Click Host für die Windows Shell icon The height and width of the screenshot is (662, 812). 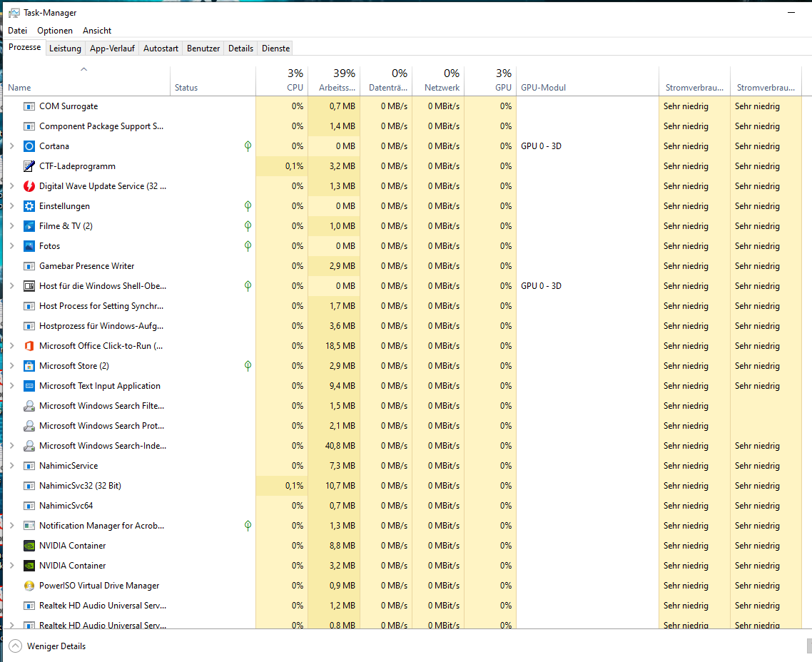point(29,286)
